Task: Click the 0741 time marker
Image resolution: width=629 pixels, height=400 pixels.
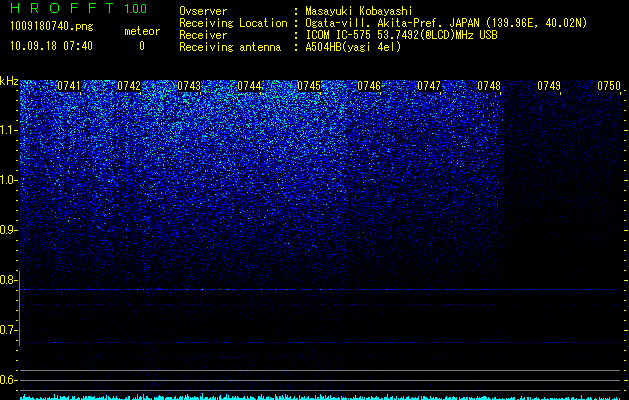Action: (x=69, y=86)
